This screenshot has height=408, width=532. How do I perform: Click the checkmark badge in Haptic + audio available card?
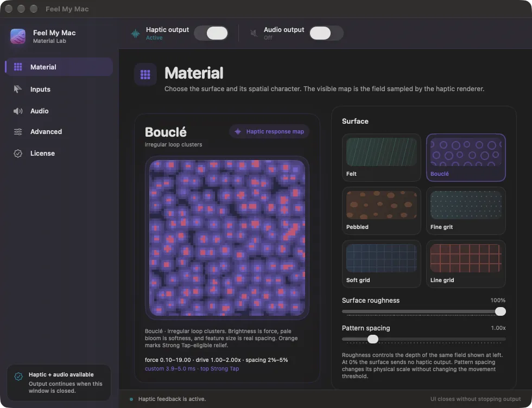click(x=18, y=376)
